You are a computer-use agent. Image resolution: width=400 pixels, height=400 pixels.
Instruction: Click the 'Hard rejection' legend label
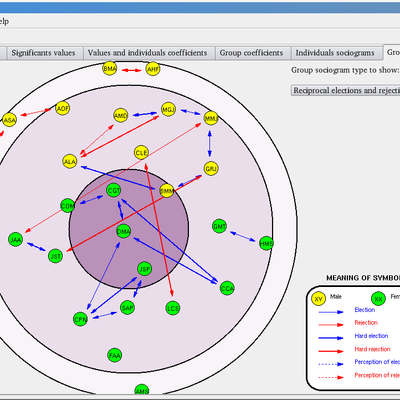[372, 349]
